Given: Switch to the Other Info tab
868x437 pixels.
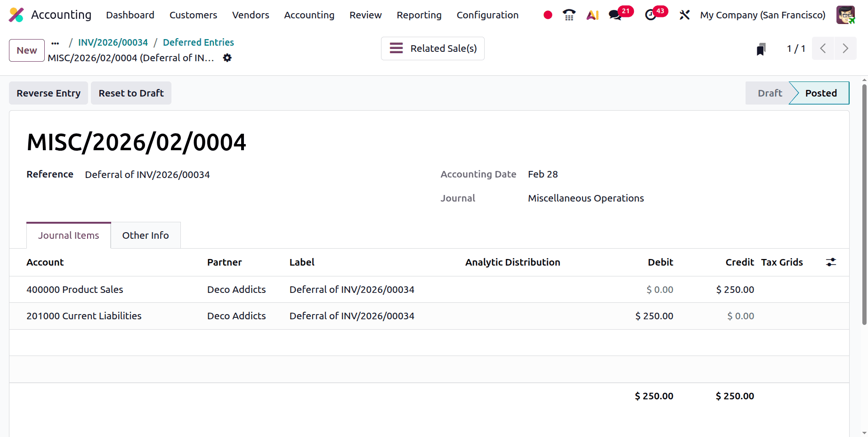Looking at the screenshot, I should 145,235.
